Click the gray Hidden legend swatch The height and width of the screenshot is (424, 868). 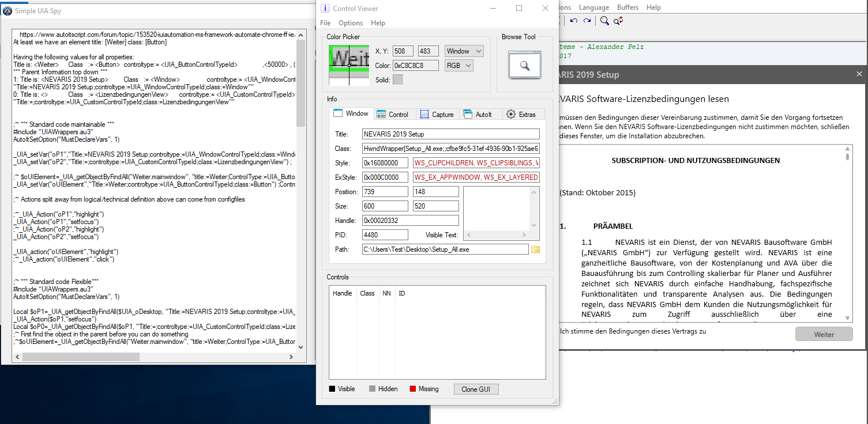[x=372, y=389]
